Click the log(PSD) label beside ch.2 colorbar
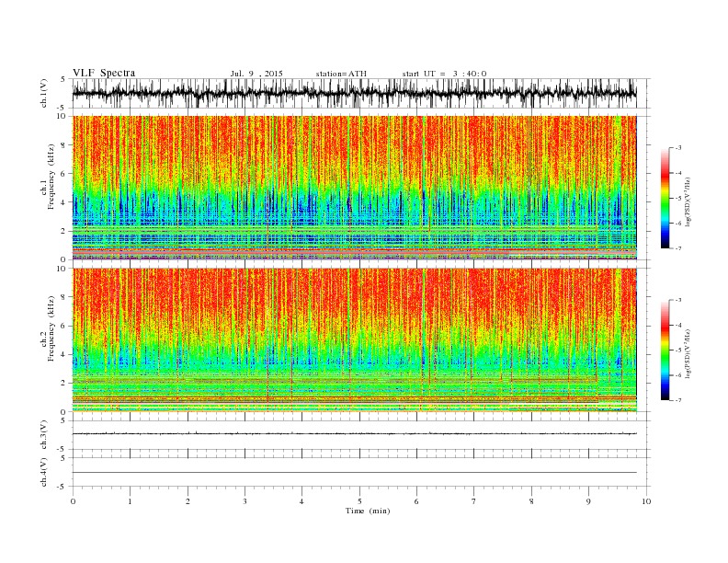 click(x=688, y=353)
